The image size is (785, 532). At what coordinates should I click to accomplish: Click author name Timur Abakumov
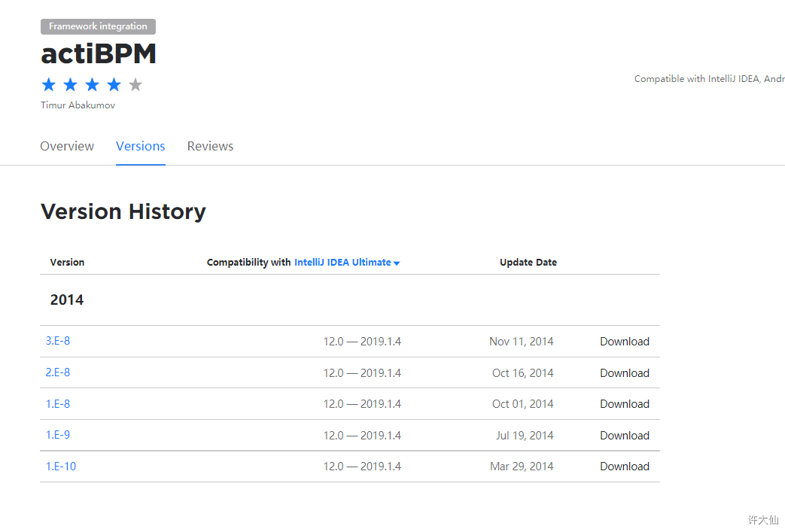(x=78, y=105)
